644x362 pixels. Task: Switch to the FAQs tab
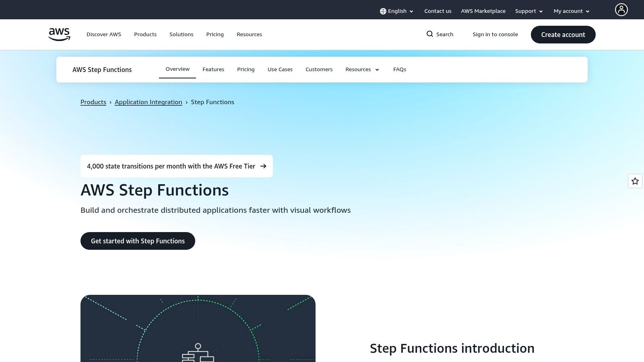coord(400,69)
